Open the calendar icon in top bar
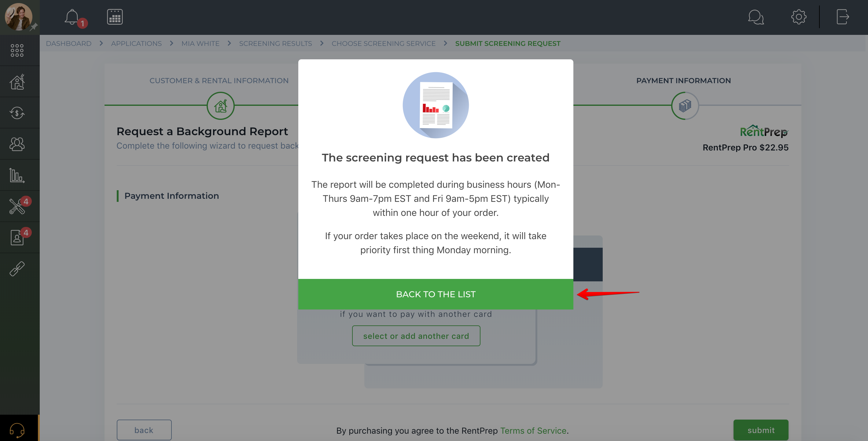 [115, 17]
